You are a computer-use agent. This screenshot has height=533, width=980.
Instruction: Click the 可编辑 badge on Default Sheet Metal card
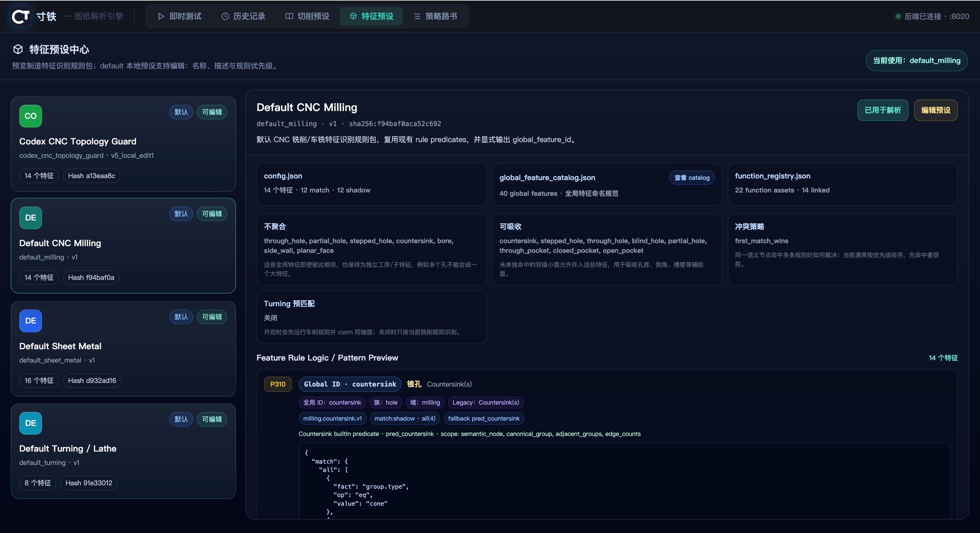click(212, 317)
